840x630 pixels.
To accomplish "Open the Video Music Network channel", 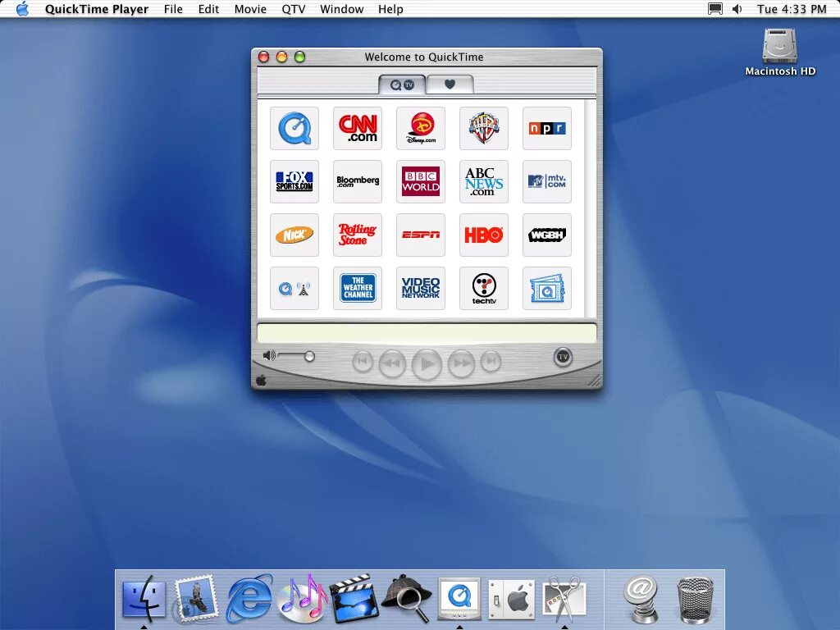I will click(421, 289).
